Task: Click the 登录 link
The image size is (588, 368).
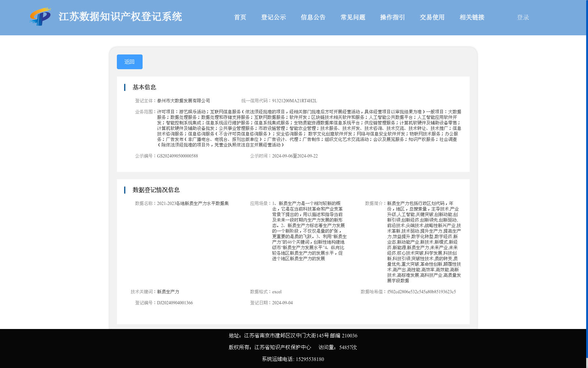Action: 523,17
